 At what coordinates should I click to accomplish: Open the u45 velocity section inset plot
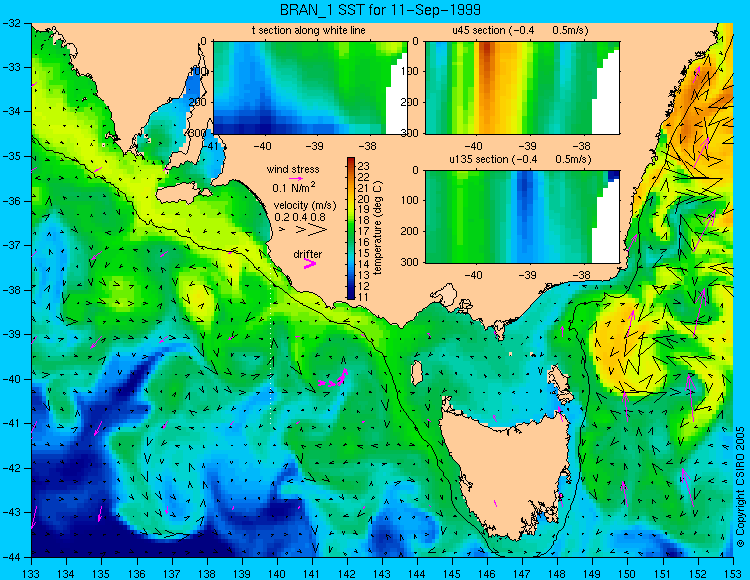[522, 88]
